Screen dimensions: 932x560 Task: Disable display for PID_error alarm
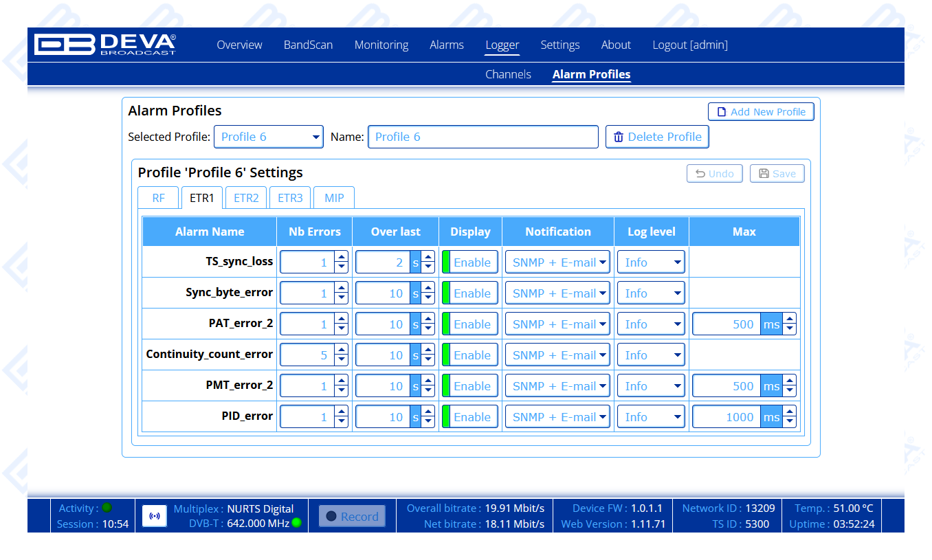tap(471, 417)
